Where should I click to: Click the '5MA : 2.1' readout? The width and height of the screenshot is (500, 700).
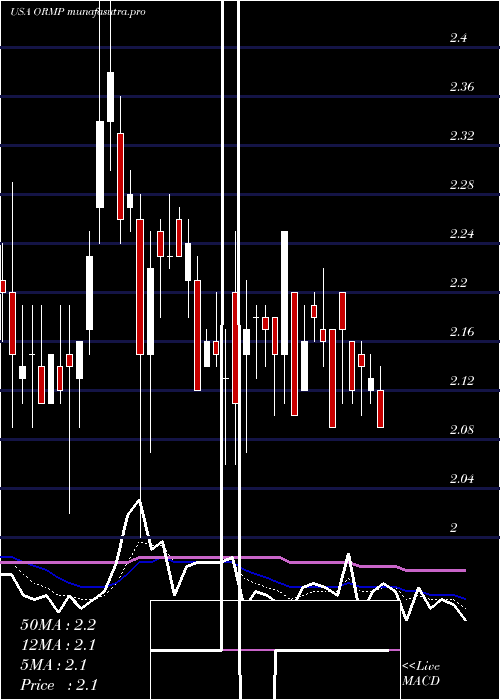54,665
